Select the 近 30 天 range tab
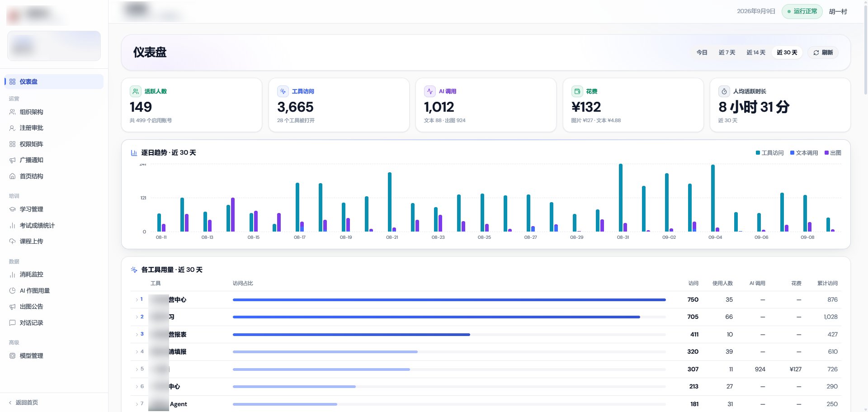This screenshot has width=868, height=412. pos(787,52)
